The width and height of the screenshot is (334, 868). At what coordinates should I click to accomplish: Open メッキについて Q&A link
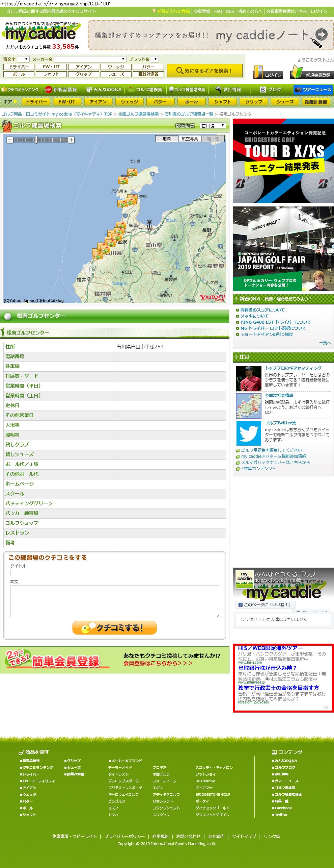pos(254,316)
